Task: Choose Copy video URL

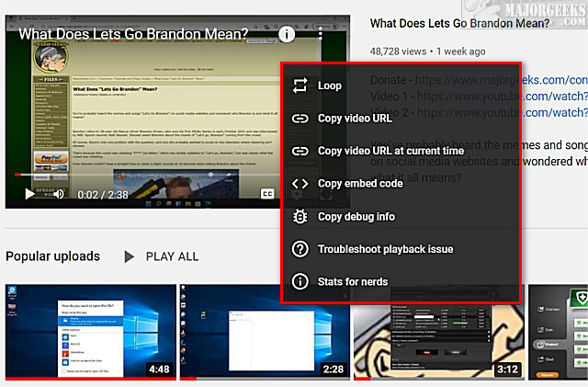Action: [x=401, y=119]
